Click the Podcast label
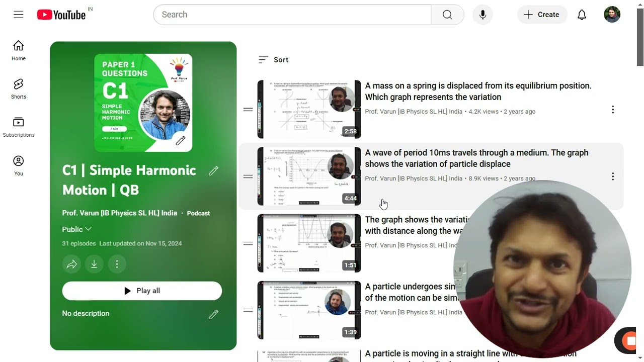Image resolution: width=644 pixels, height=362 pixels. tap(198, 213)
